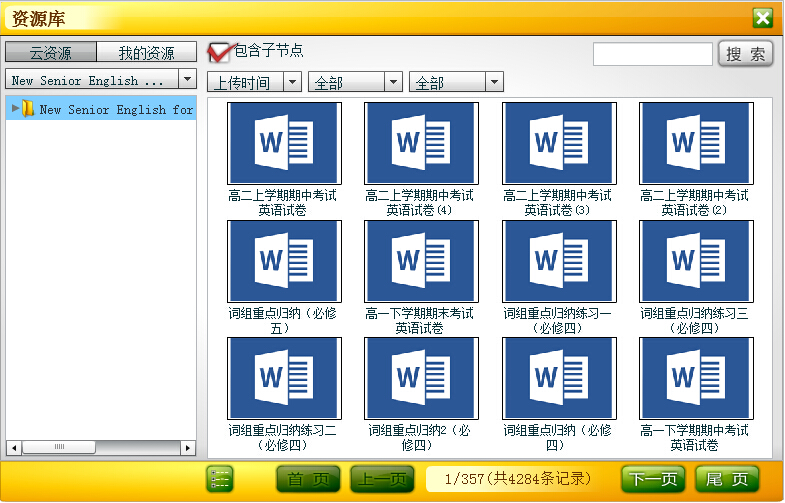Go to next page with 下一页
Screen dimensions: 785x503
pyautogui.click(x=653, y=479)
